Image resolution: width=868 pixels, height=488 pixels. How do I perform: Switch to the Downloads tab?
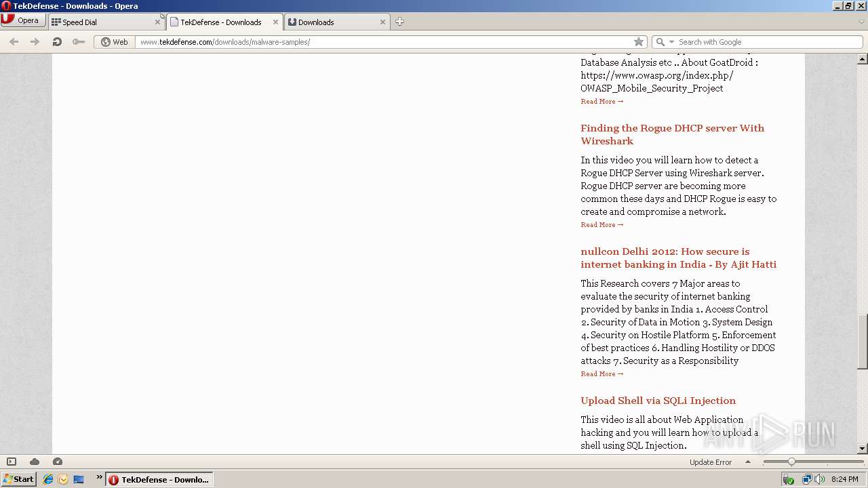[336, 22]
